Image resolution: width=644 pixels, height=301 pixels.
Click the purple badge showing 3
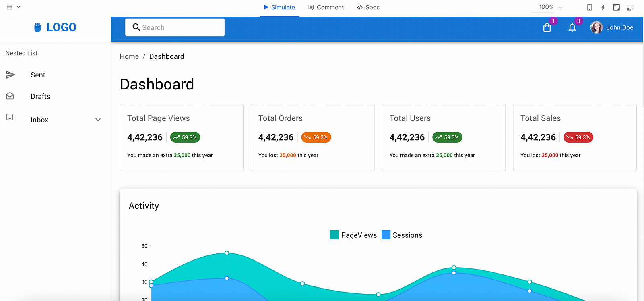(578, 21)
